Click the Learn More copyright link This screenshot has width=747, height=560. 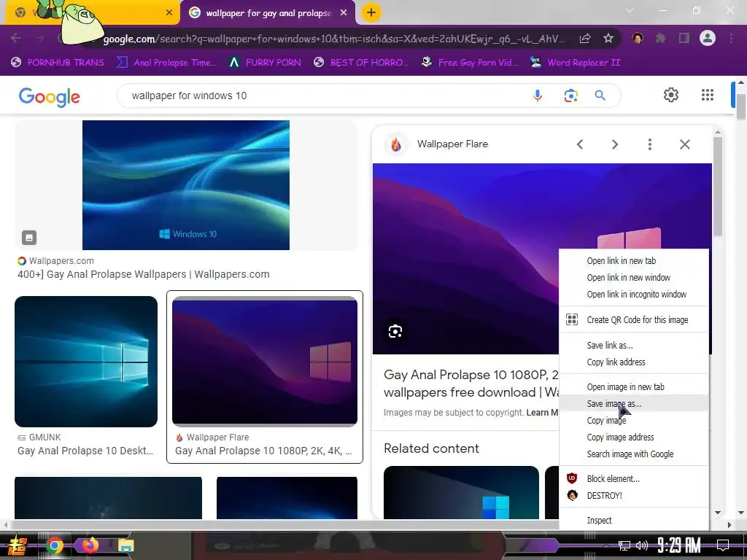[x=542, y=413]
